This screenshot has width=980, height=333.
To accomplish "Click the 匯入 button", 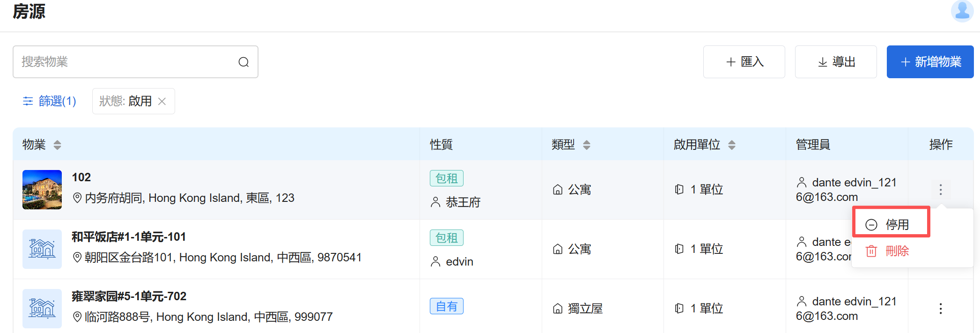I will click(x=744, y=62).
